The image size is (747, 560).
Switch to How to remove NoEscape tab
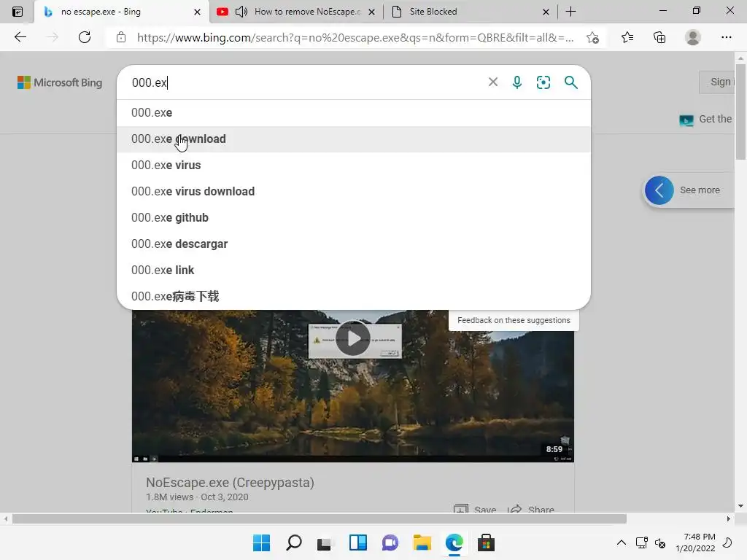(296, 12)
